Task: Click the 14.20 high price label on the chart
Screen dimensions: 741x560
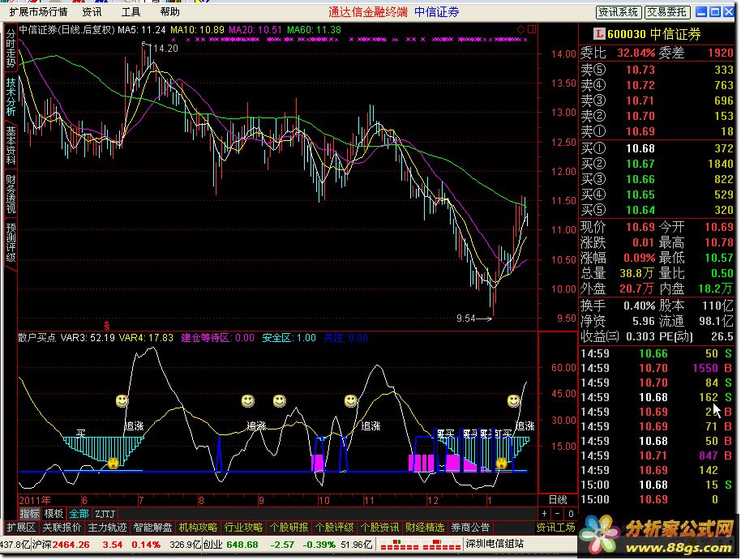Action: pos(165,48)
